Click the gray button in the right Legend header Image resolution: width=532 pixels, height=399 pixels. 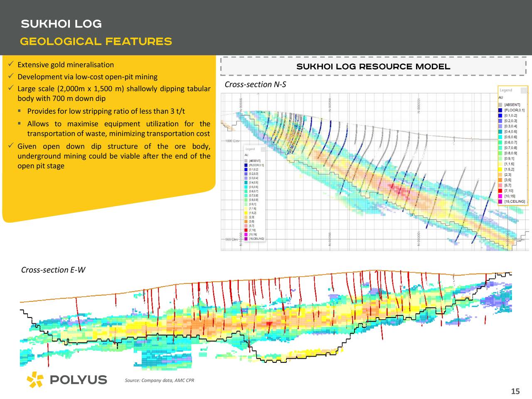[524, 90]
